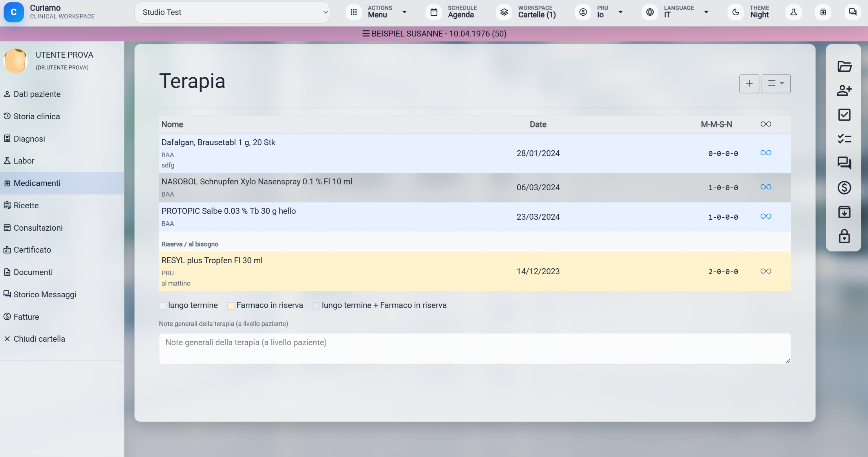The image size is (868, 457).
Task: Click the dollar billing icon in right toolbar
Action: point(844,188)
